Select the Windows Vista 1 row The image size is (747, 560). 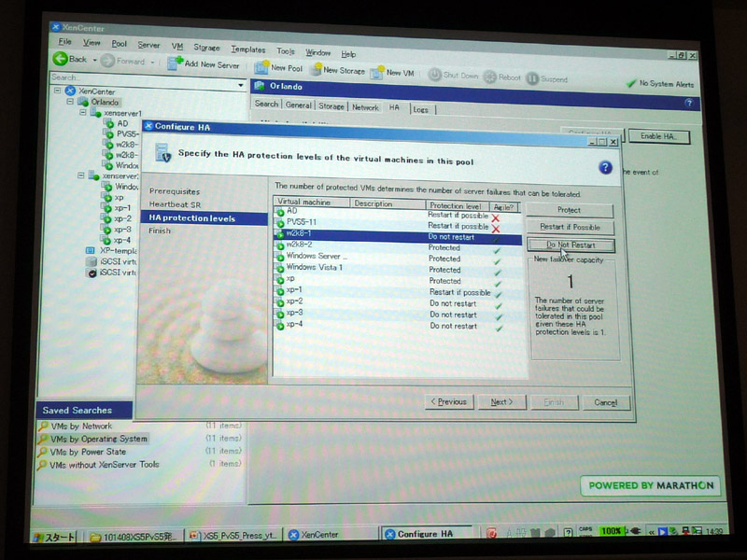[x=398, y=269]
